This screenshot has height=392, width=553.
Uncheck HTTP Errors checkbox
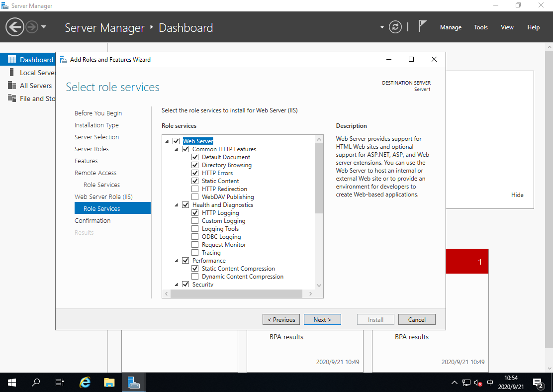tap(194, 173)
